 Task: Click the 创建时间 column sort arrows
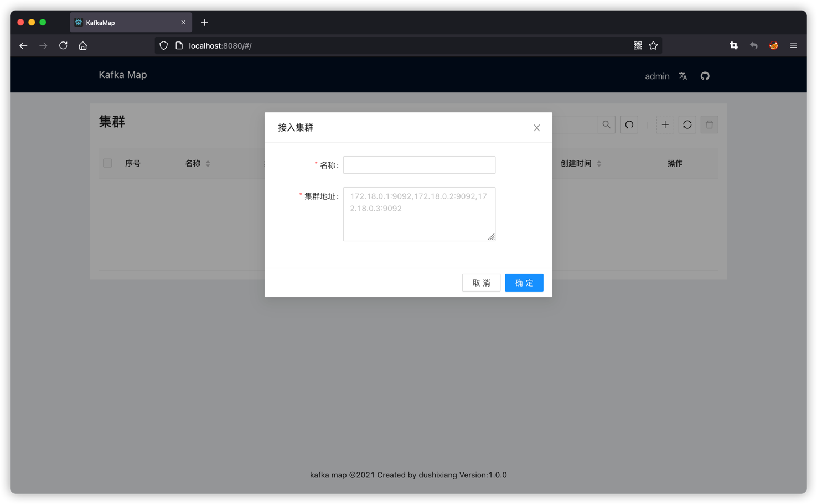point(599,163)
